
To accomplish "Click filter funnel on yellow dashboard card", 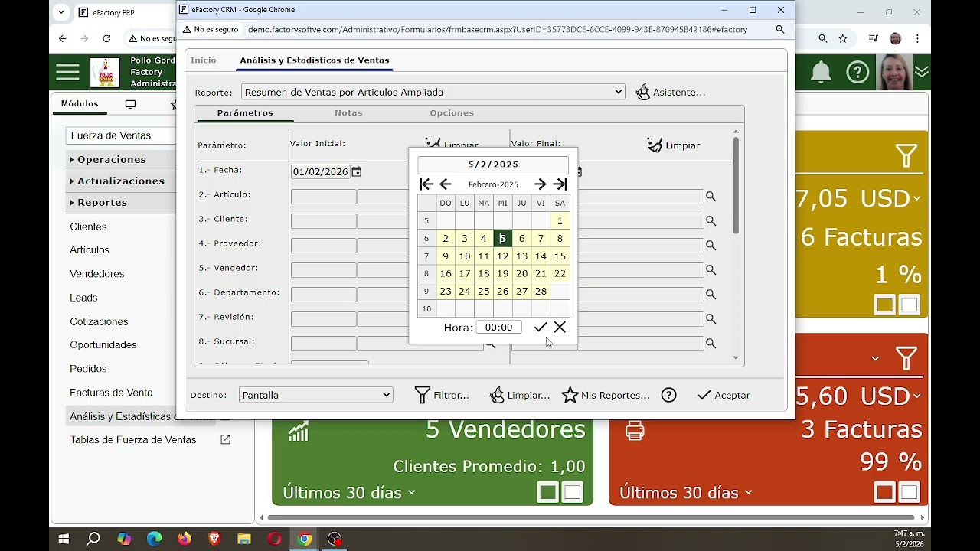I will coord(906,156).
